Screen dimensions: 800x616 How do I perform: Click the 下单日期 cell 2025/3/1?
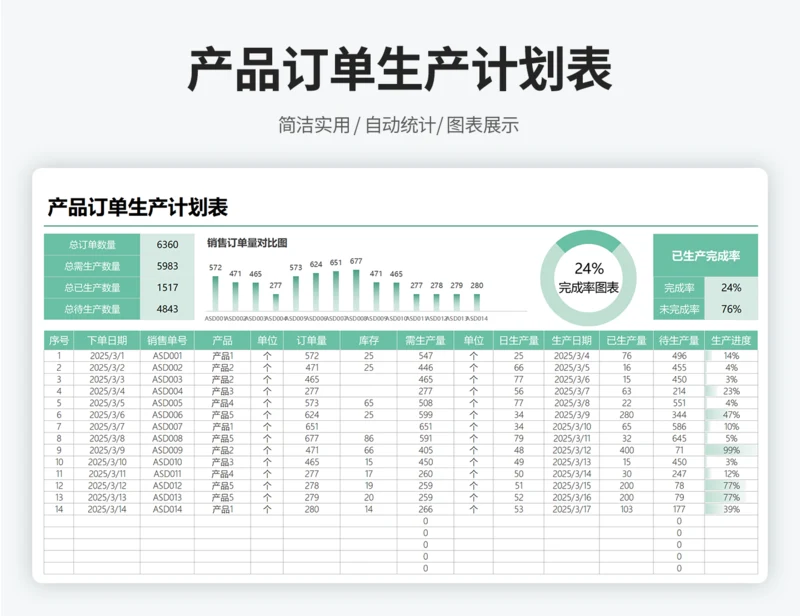(x=107, y=356)
